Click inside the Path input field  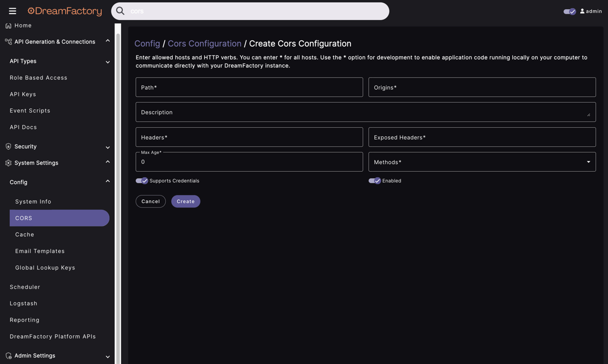pos(249,87)
